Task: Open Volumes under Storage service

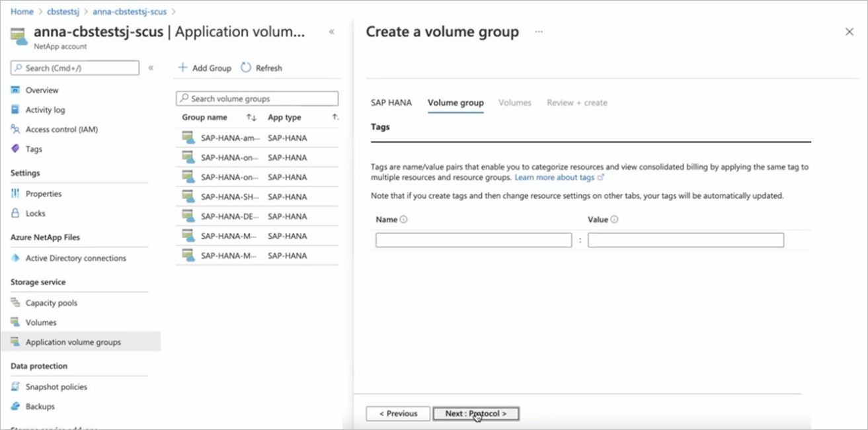Action: (41, 322)
